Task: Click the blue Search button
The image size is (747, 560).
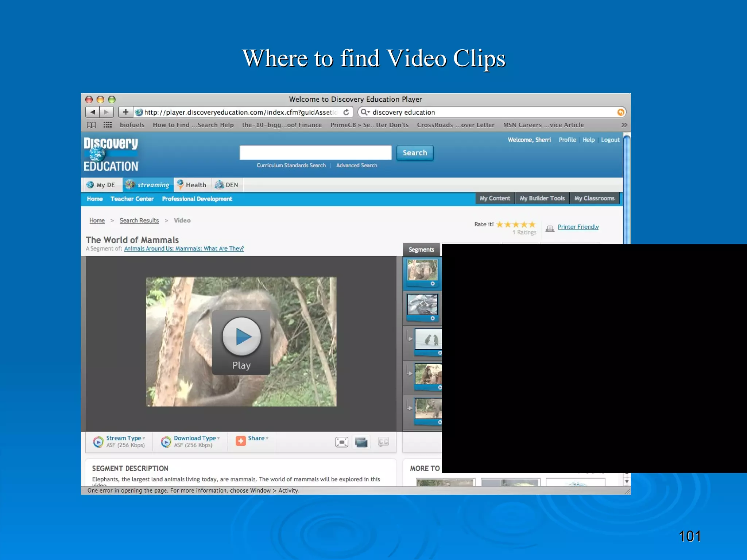Action: pyautogui.click(x=415, y=153)
